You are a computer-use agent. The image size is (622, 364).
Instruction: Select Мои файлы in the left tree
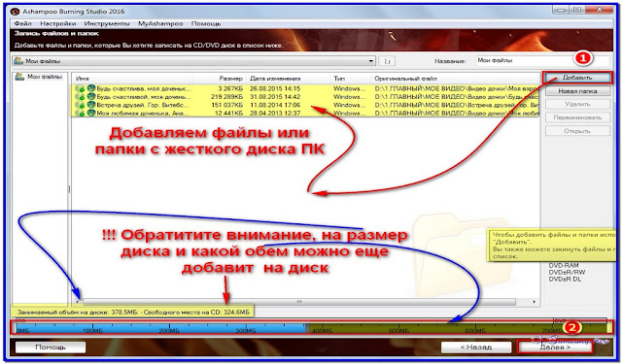(45, 77)
